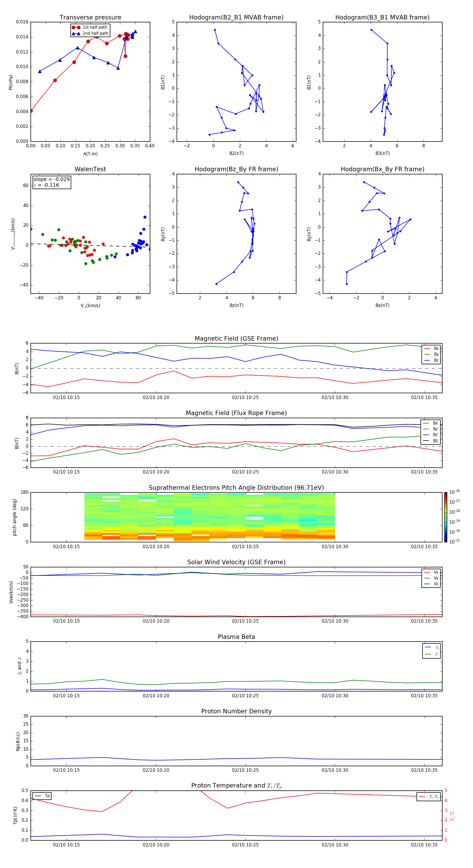Click the "Np(#/cc)" y-axis label

pos(18,741)
